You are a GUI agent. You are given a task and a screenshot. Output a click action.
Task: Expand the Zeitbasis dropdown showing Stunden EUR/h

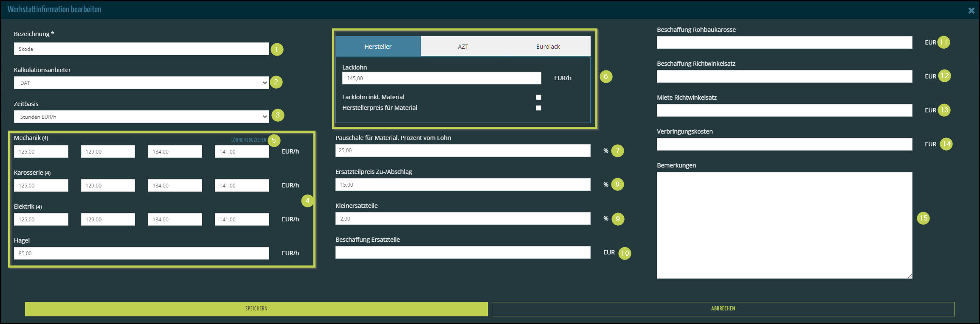tap(141, 117)
